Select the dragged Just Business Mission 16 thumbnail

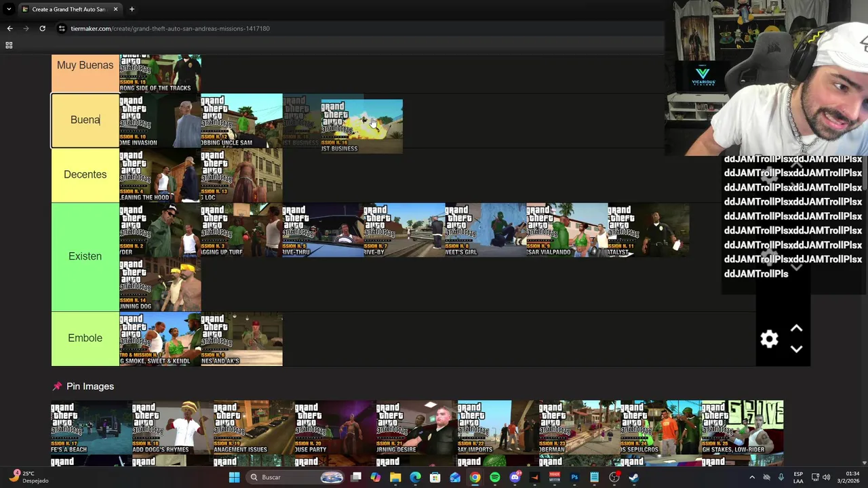pos(362,126)
